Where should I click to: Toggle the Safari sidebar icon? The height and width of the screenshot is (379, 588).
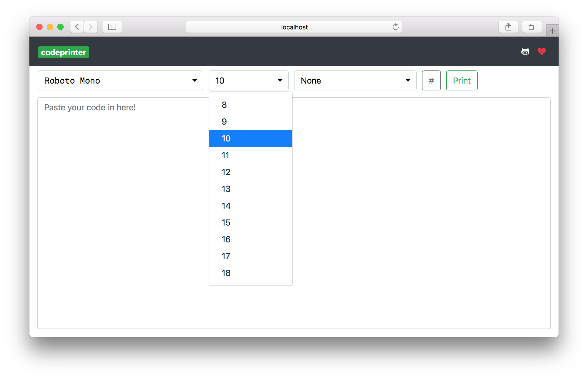click(112, 27)
